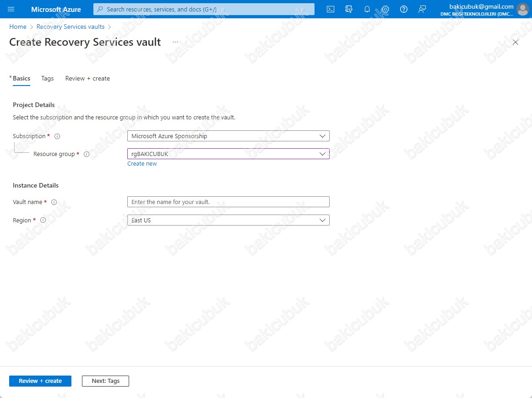The width and height of the screenshot is (532, 398).
Task: Open the notifications bell
Action: point(367,9)
